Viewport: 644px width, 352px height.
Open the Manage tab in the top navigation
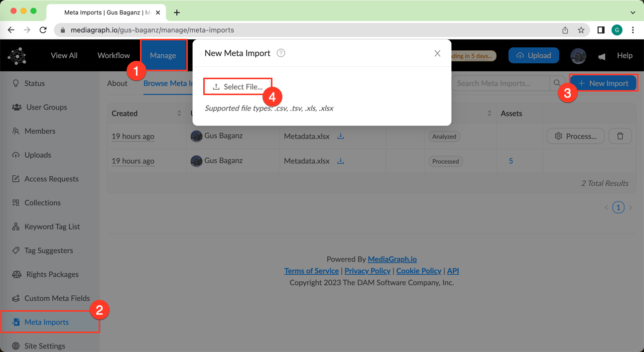point(163,55)
